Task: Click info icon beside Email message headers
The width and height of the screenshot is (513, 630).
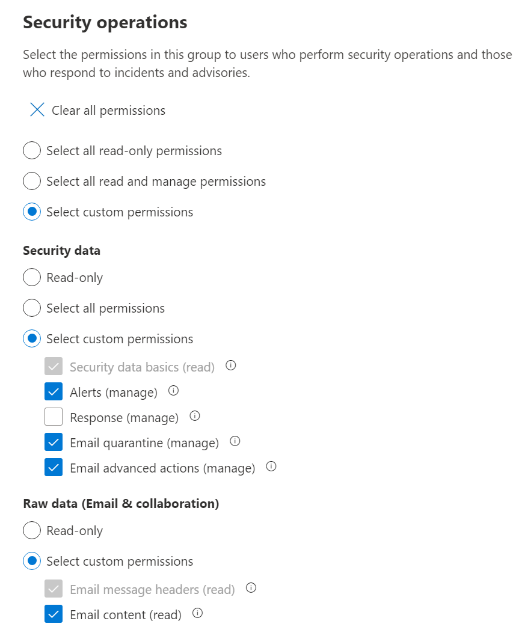Action: (x=251, y=588)
